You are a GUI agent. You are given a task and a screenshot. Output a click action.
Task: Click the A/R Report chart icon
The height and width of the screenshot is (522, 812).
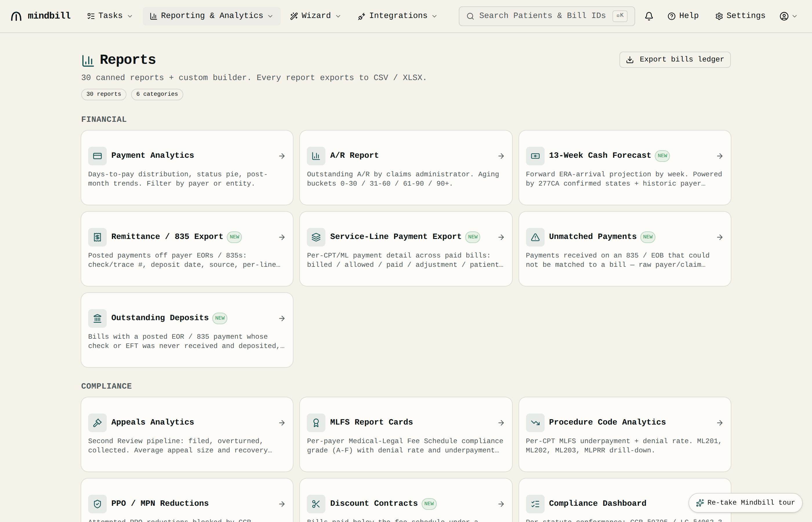316,156
